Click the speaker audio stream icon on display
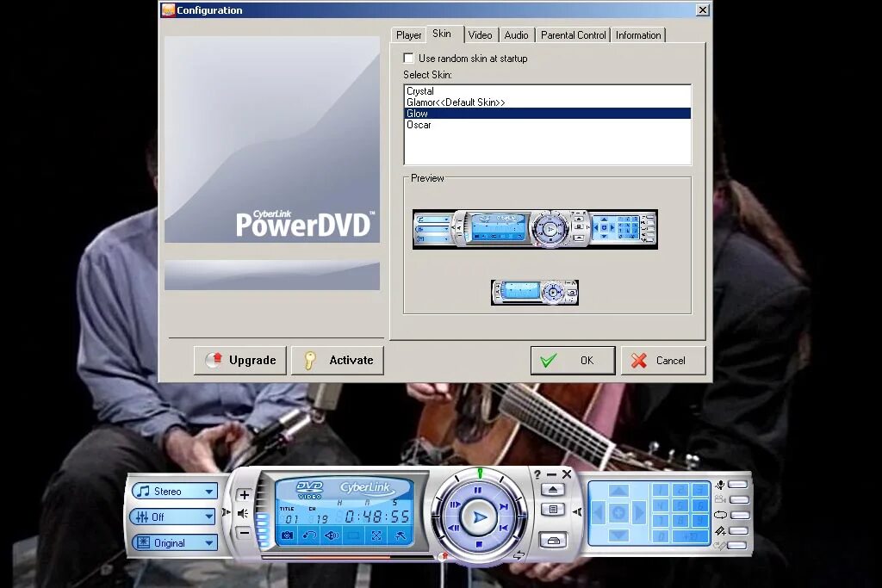 pyautogui.click(x=332, y=535)
